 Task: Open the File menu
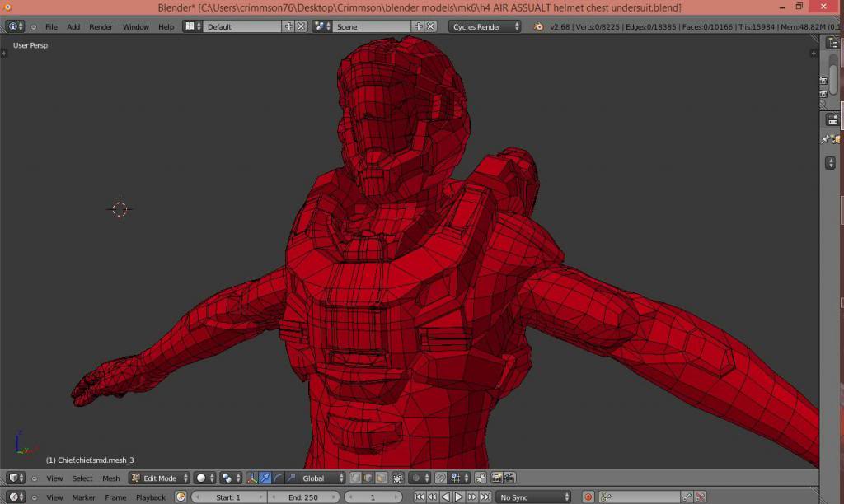pos(51,27)
